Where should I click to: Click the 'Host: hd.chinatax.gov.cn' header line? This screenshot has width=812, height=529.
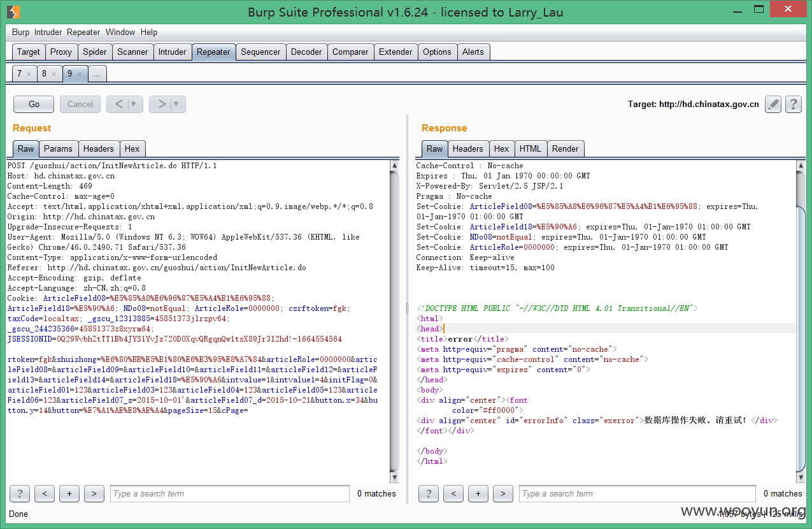(61, 176)
